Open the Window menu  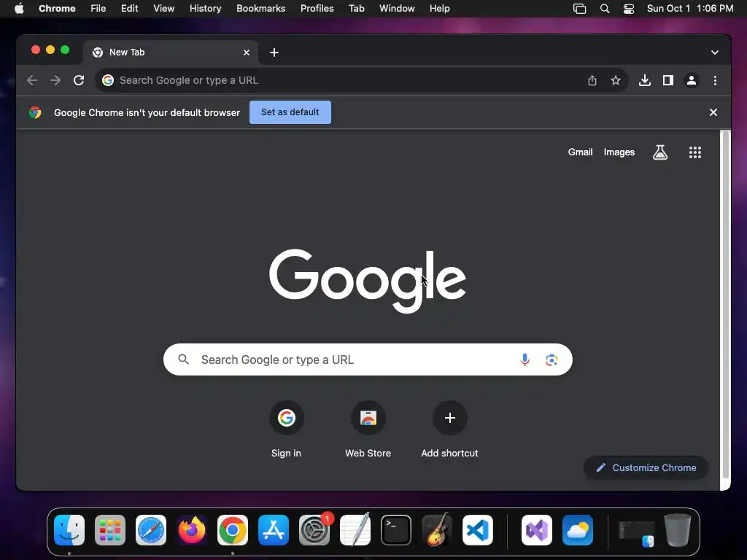[397, 9]
